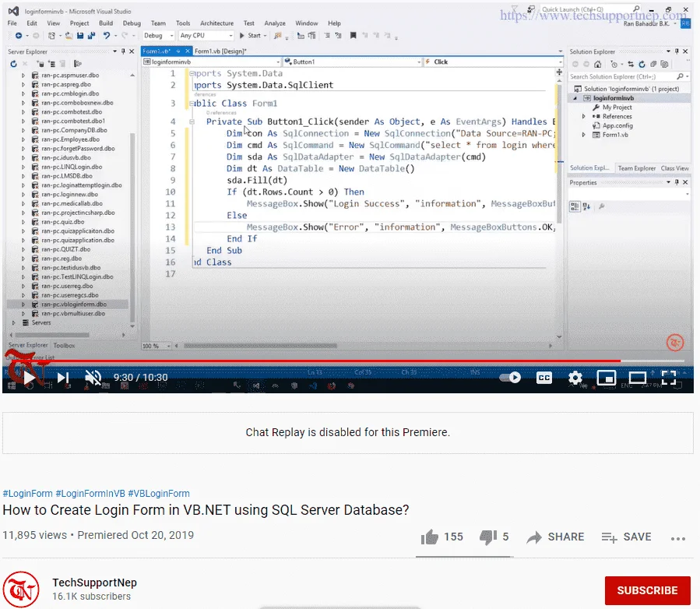Click Solution Explorer home icon
This screenshot has height=609, width=700.
[x=597, y=65]
